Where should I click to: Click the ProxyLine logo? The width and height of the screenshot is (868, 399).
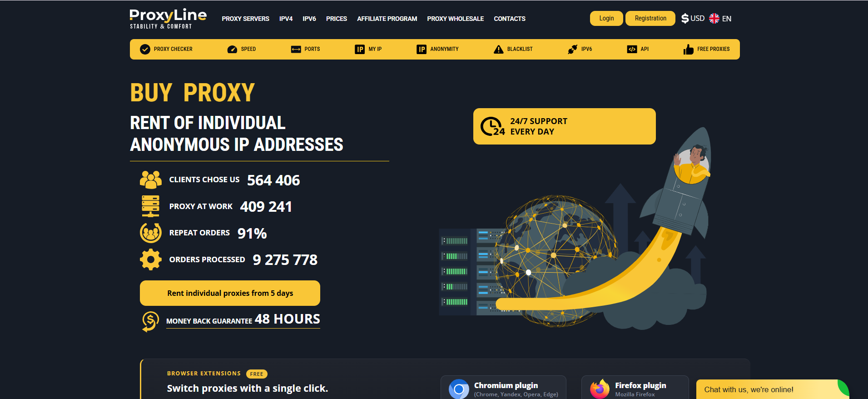(168, 19)
